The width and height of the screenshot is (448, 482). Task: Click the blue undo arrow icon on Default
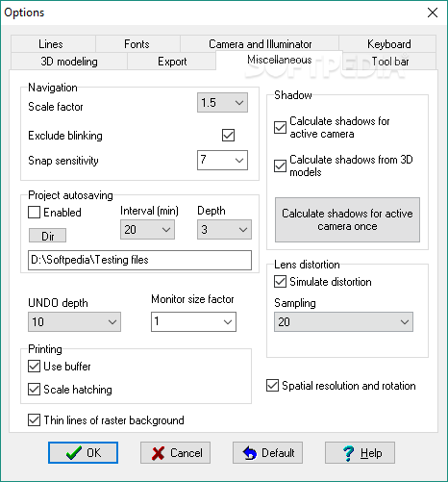click(250, 453)
